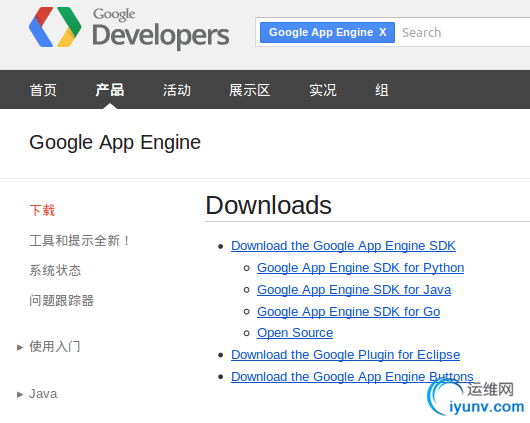The width and height of the screenshot is (530, 423).
Task: Click the Downloads heading
Action: (x=269, y=205)
